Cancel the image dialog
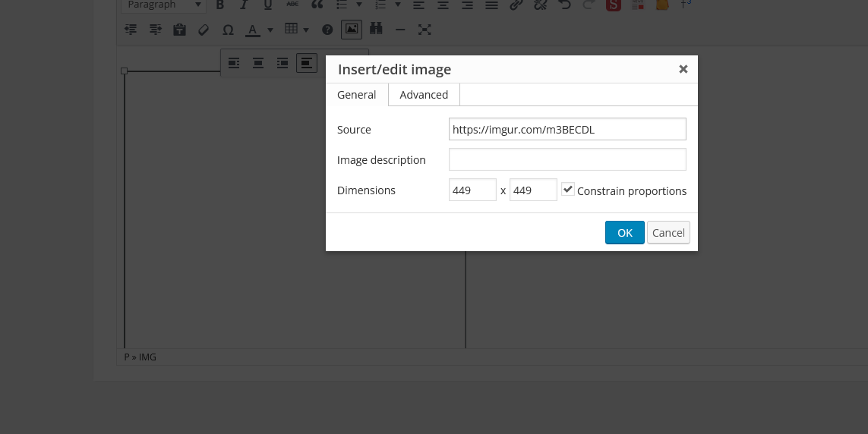Screen dimensions: 868x434 (x=668, y=233)
